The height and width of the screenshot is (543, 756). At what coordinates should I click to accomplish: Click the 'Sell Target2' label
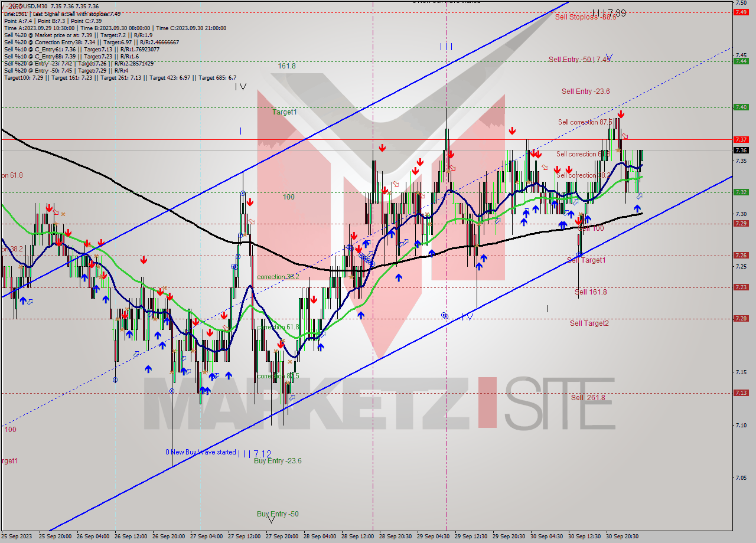click(589, 323)
